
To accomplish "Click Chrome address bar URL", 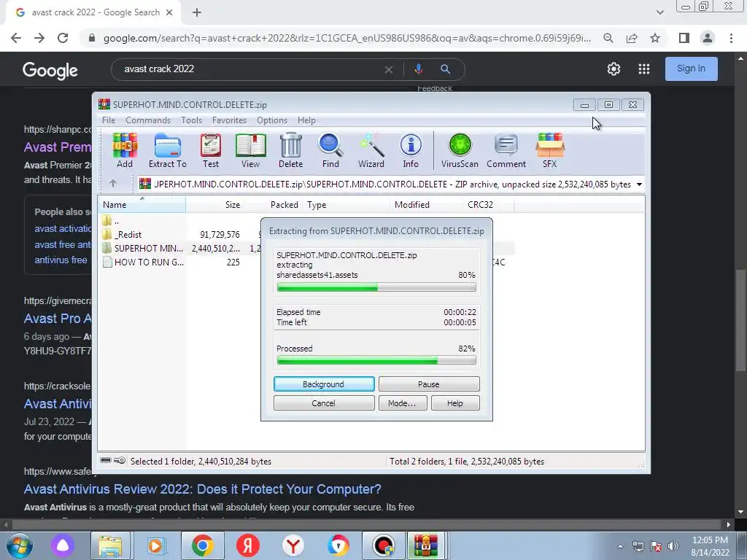I will pyautogui.click(x=347, y=38).
